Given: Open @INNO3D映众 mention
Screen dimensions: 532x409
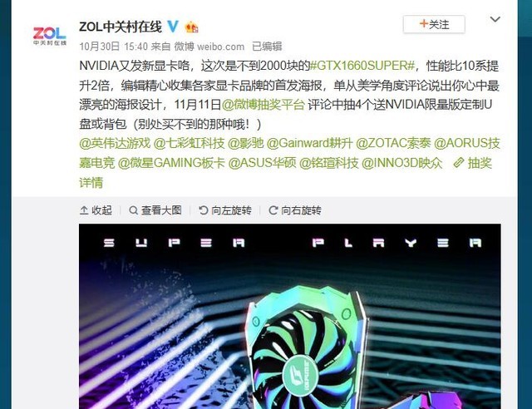Looking at the screenshot, I should pos(402,163).
